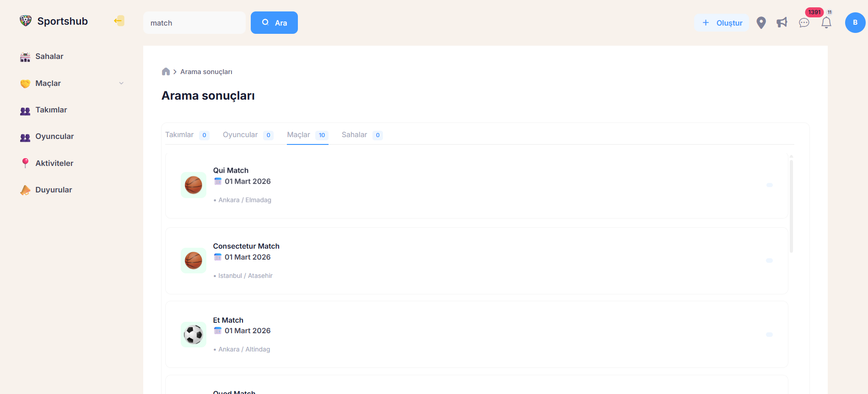Screen dimensions: 868x394
Task: Click the Oluştur create button
Action: point(722,23)
